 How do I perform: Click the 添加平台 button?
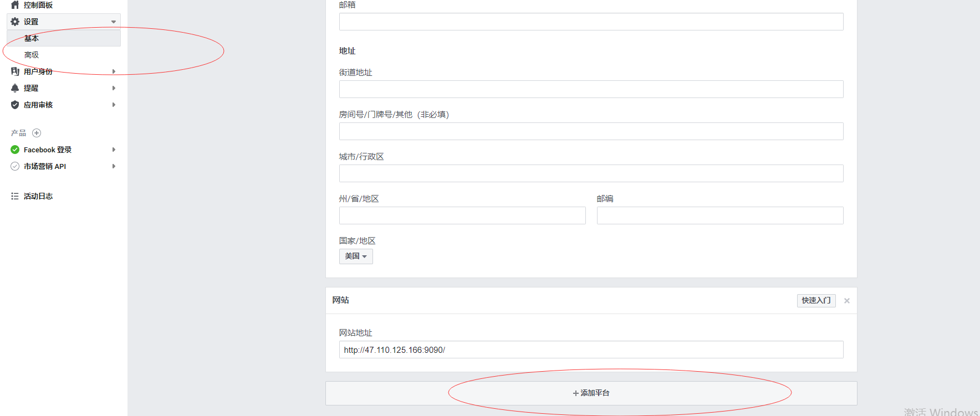click(591, 393)
